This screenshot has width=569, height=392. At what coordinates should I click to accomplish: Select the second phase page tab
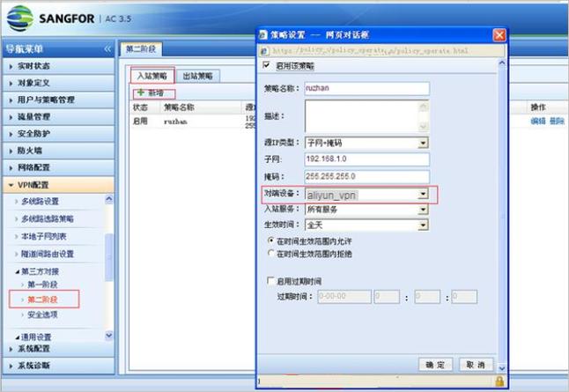pyautogui.click(x=141, y=49)
